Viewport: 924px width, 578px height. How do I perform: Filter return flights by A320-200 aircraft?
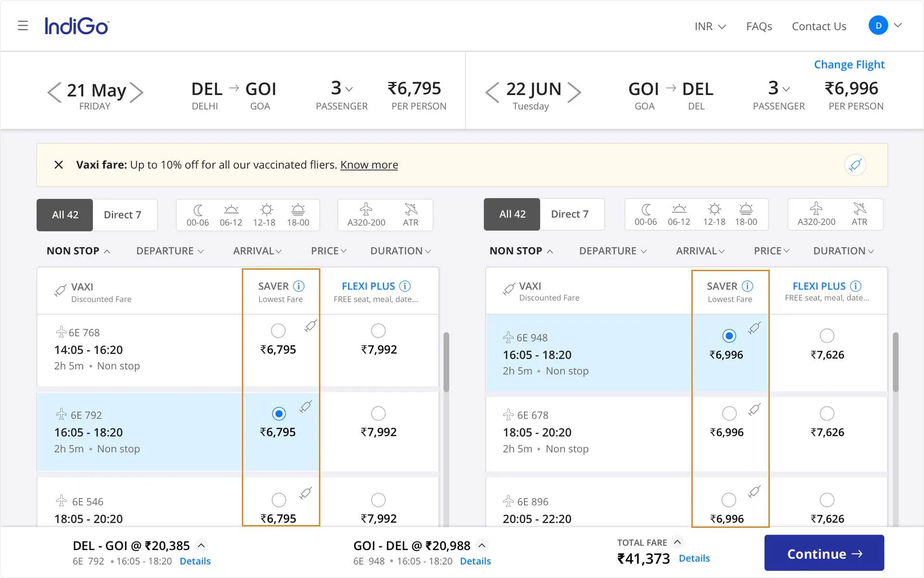click(x=816, y=214)
